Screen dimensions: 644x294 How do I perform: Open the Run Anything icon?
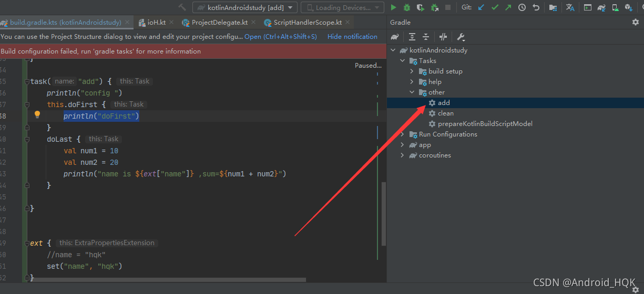click(588, 7)
